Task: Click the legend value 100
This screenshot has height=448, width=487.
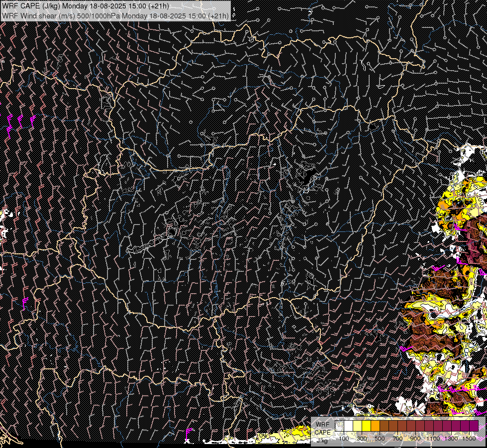Action: (x=344, y=439)
